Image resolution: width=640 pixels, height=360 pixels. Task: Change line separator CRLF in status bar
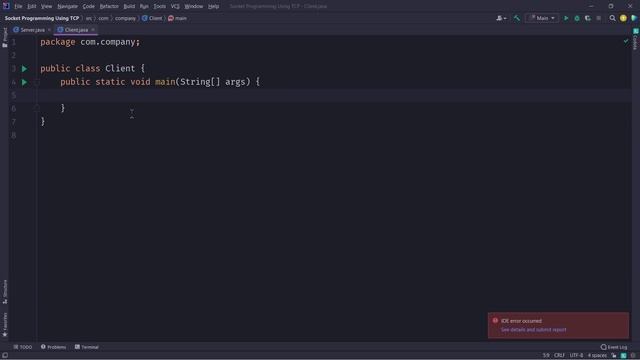[559, 356]
